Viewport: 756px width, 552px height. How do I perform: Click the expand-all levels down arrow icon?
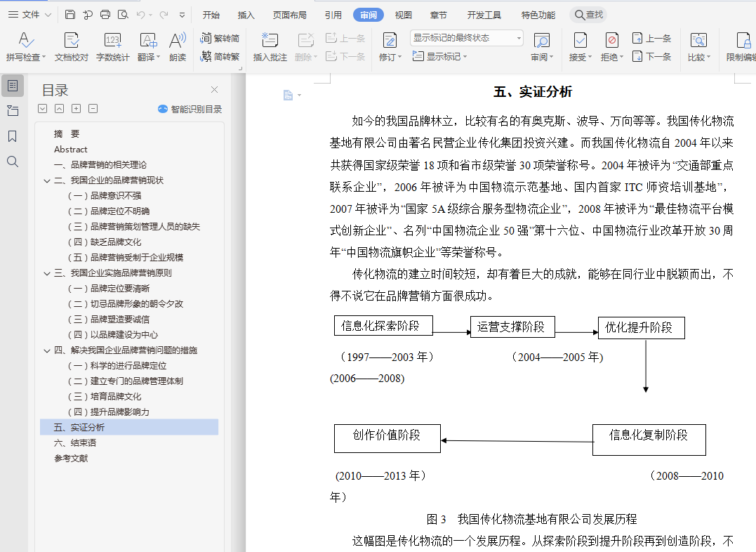42,109
